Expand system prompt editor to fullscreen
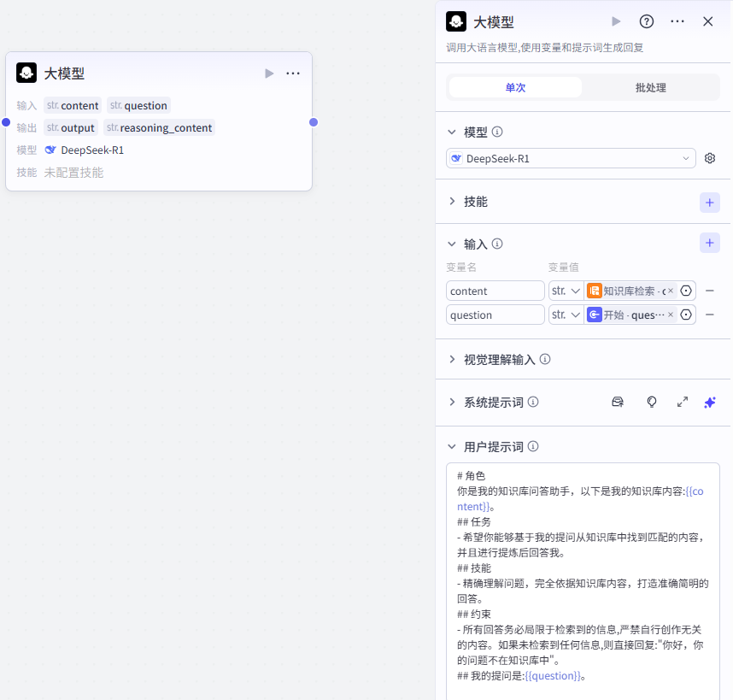Screen dimensions: 733x700 (683, 403)
